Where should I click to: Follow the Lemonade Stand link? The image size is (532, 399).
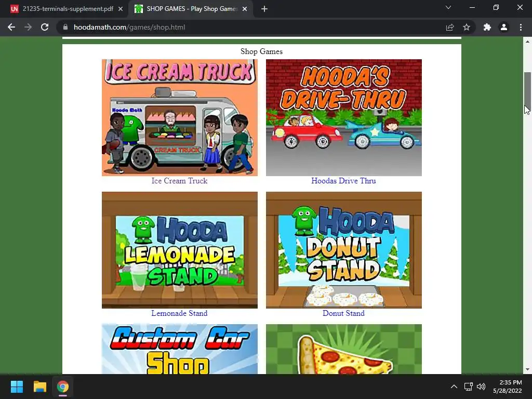point(179,313)
